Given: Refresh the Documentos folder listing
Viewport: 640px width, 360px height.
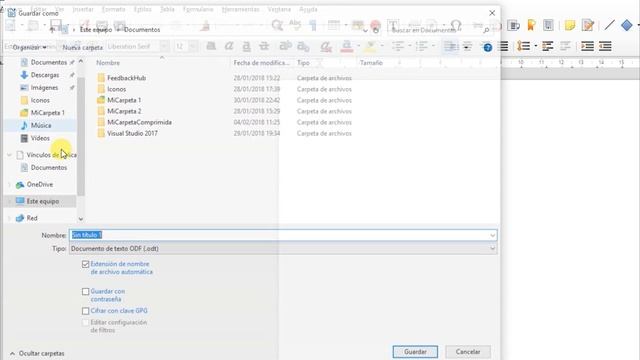Looking at the screenshot, I should click(376, 30).
